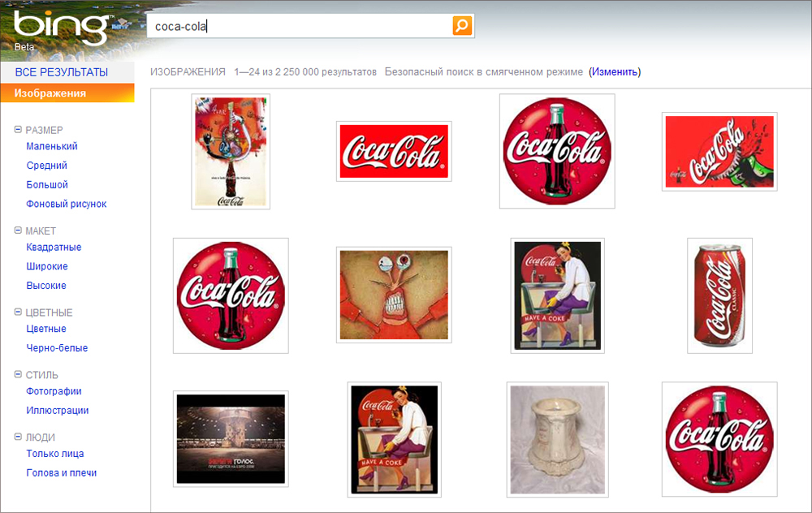
Task: Click the ЦВЕТНЫЕ section heading
Action: pyautogui.click(x=49, y=313)
